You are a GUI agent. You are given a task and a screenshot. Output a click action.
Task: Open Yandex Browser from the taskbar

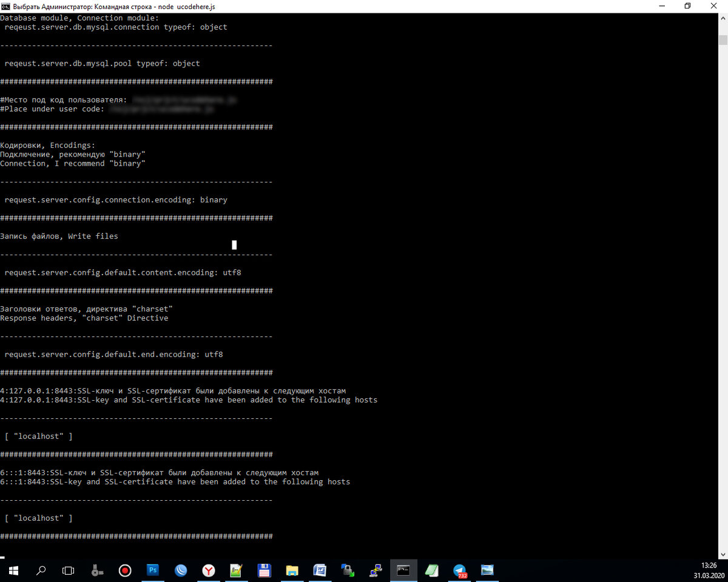click(x=209, y=570)
